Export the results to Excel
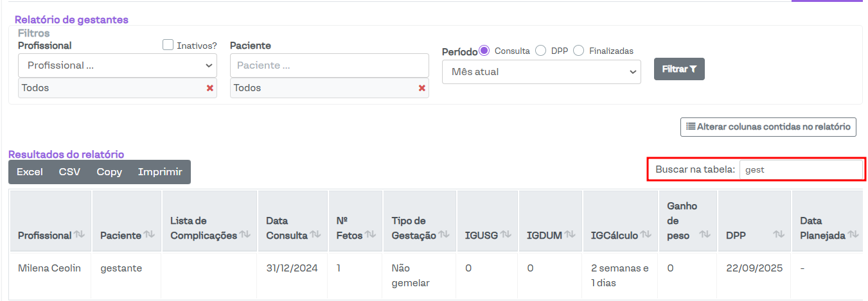 tap(30, 172)
